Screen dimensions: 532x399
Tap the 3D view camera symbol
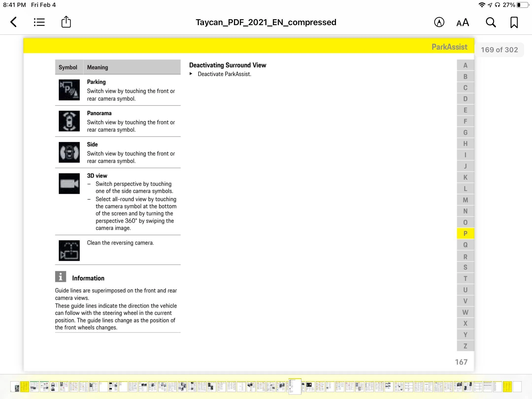(69, 183)
